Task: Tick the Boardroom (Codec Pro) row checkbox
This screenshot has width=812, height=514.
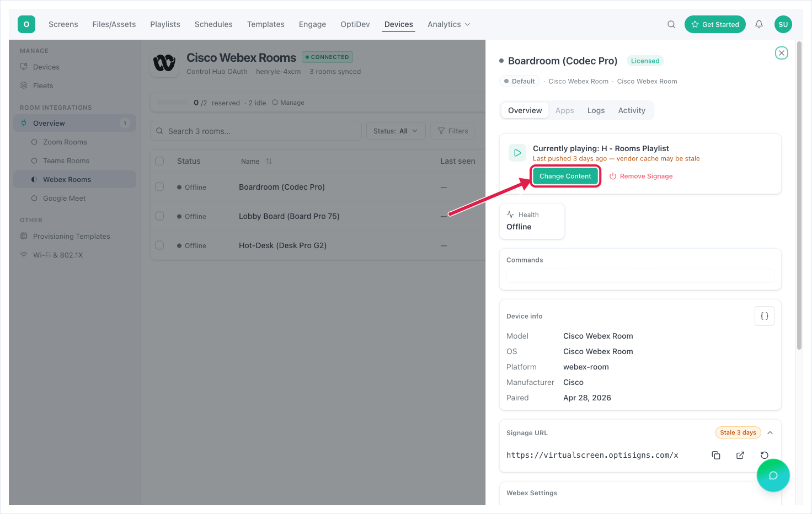Action: pos(159,187)
